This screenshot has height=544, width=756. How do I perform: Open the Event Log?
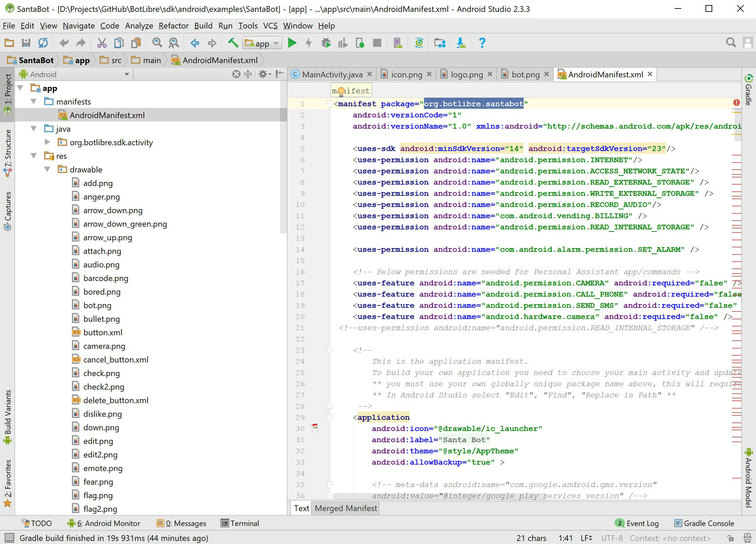click(637, 523)
